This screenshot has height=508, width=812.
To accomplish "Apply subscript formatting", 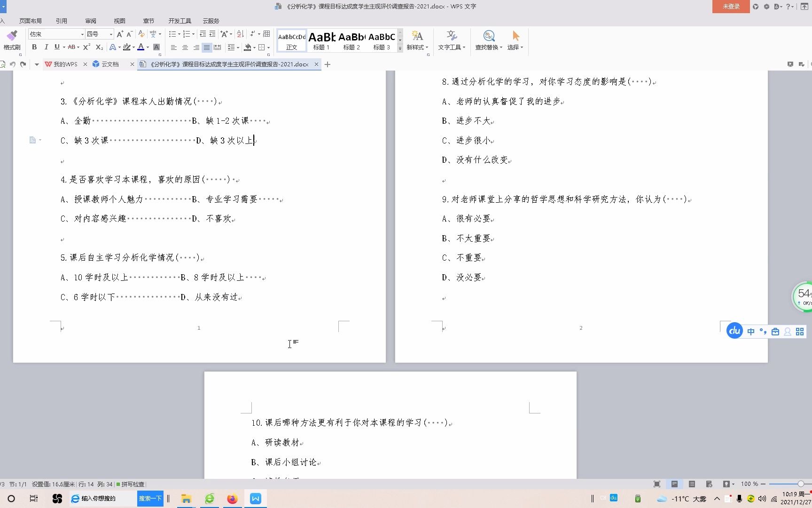I will pos(99,47).
